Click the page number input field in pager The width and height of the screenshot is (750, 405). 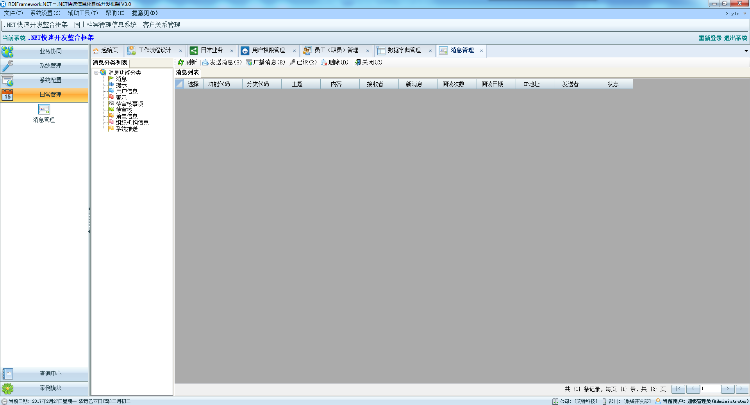[x=710, y=389]
